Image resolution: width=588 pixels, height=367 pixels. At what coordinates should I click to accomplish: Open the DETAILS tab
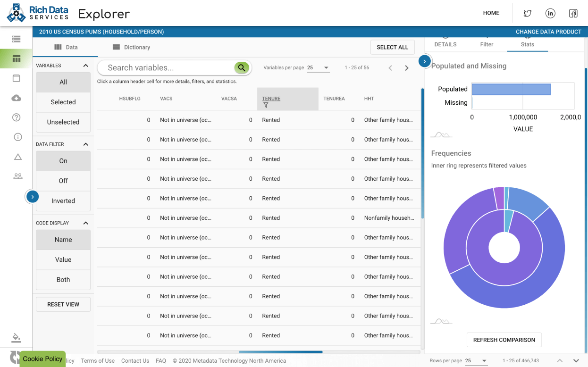click(445, 44)
